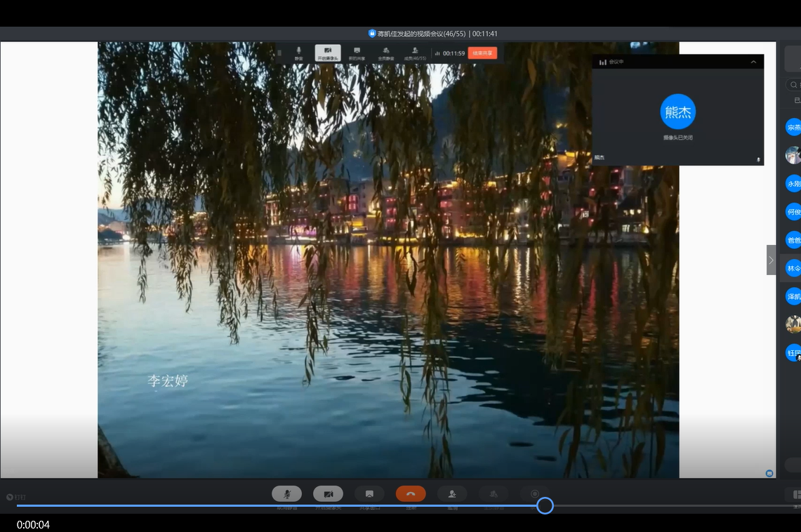Click share window icon in bottom bar
Screen dimensions: 801x532
369,494
